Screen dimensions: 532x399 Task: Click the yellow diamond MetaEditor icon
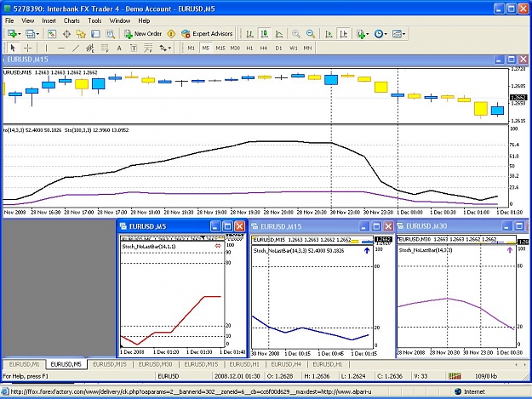(x=171, y=34)
